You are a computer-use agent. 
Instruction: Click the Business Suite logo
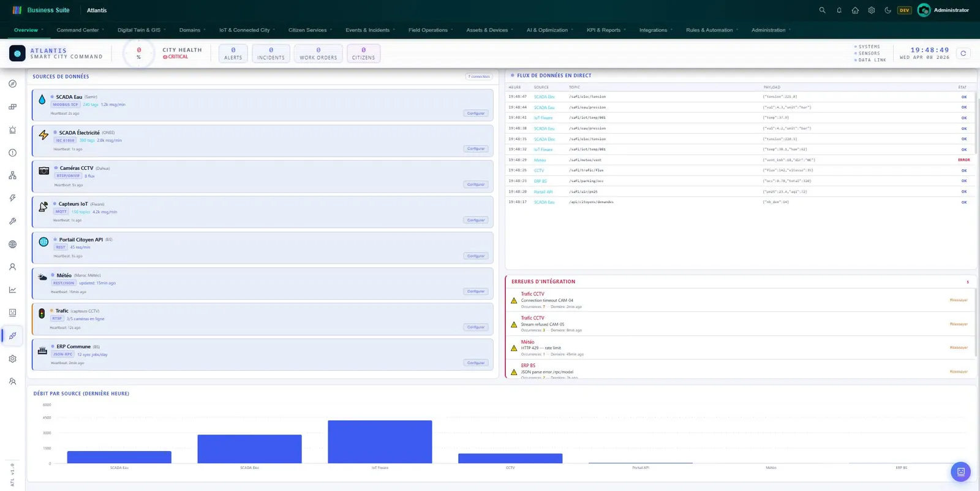click(x=41, y=10)
